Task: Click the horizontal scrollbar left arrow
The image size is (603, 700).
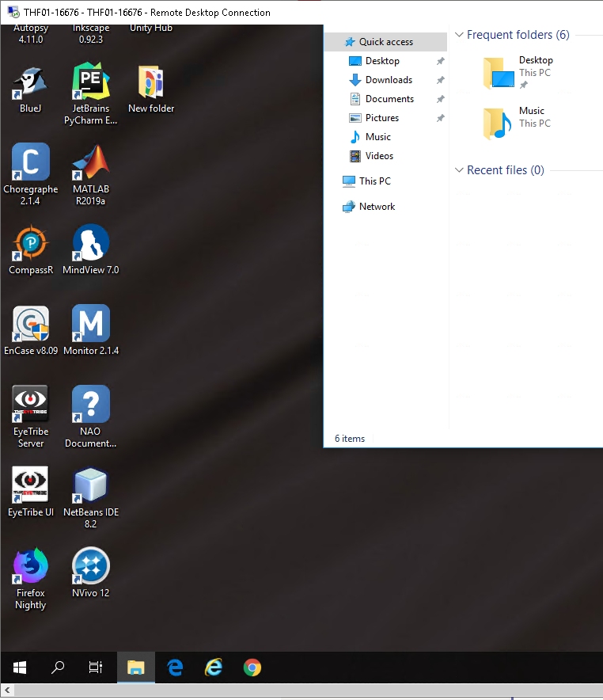Action: click(x=7, y=690)
